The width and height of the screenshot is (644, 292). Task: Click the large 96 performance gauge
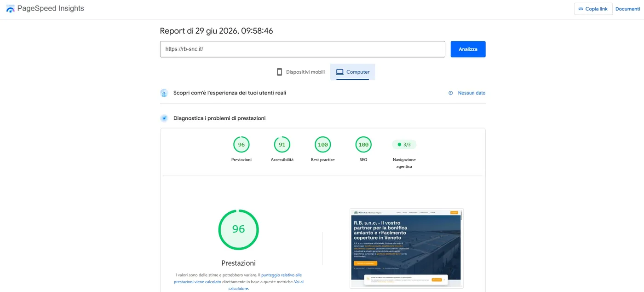(238, 229)
